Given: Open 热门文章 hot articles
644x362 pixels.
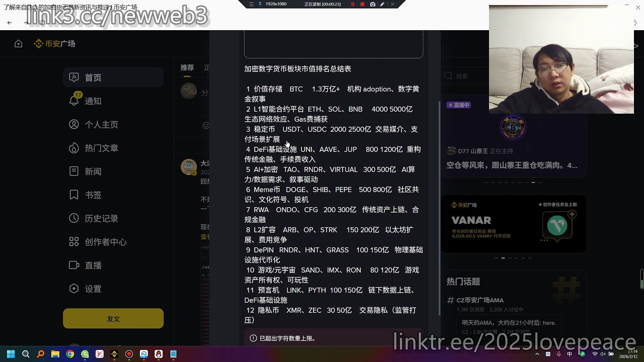Looking at the screenshot, I should [113, 148].
